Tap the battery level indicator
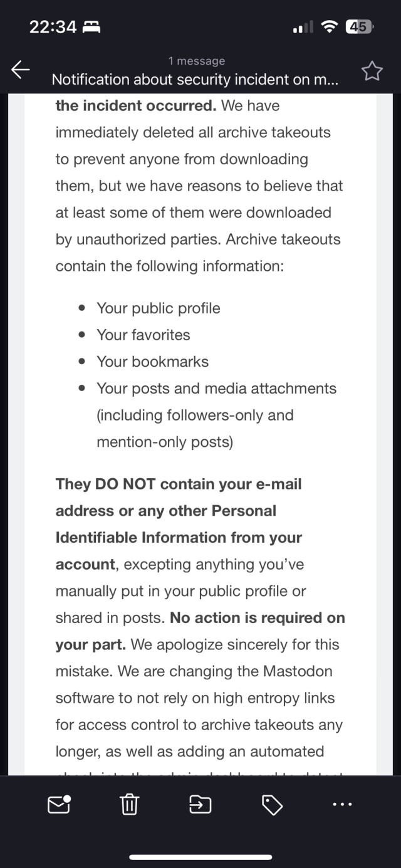The image size is (401, 868). coord(360,26)
